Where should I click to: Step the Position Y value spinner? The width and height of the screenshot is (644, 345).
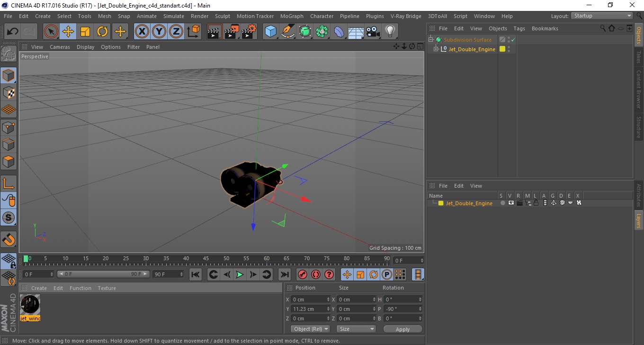point(329,309)
